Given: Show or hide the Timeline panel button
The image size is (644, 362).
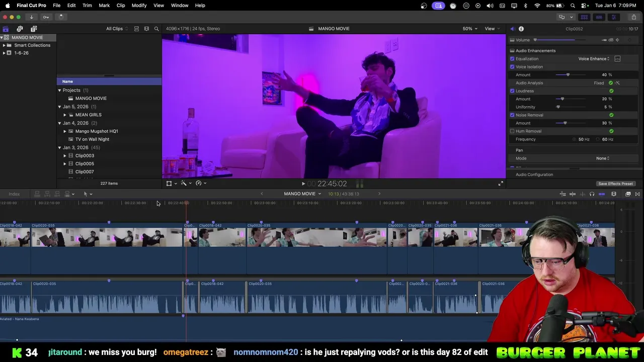Looking at the screenshot, I should point(599,17).
